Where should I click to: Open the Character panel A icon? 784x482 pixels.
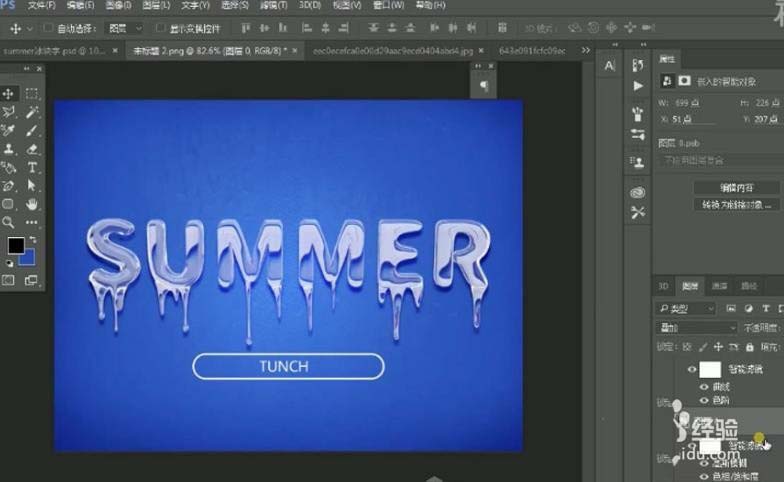click(x=610, y=66)
